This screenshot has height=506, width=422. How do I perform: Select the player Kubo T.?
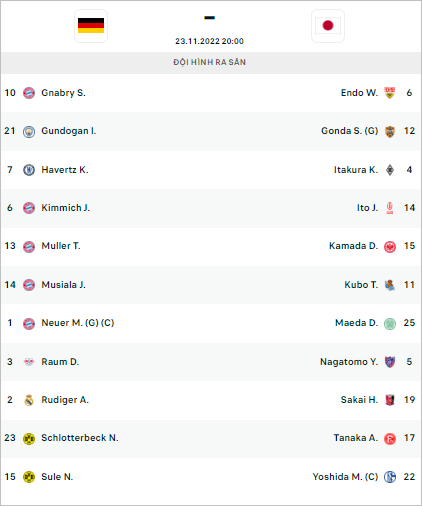361,285
